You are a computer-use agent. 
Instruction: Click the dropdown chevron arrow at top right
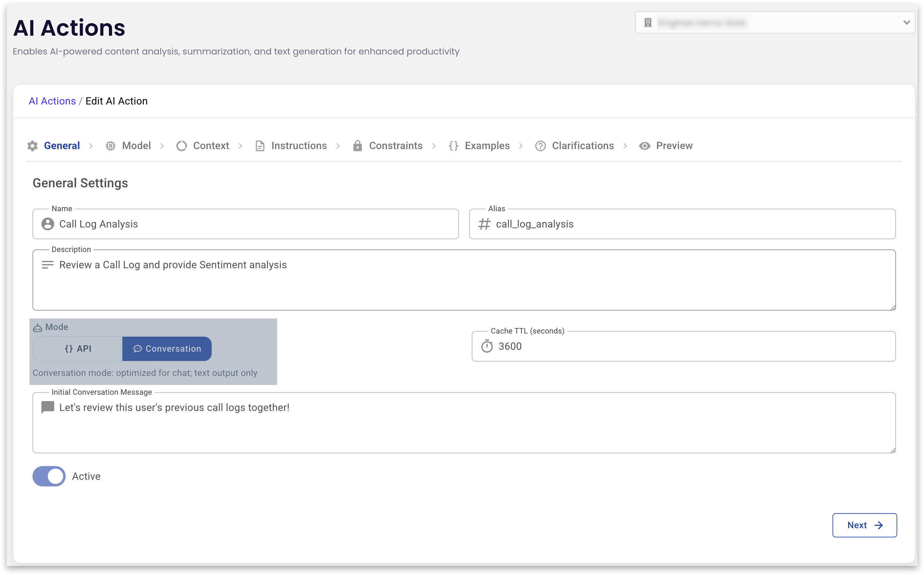click(906, 23)
